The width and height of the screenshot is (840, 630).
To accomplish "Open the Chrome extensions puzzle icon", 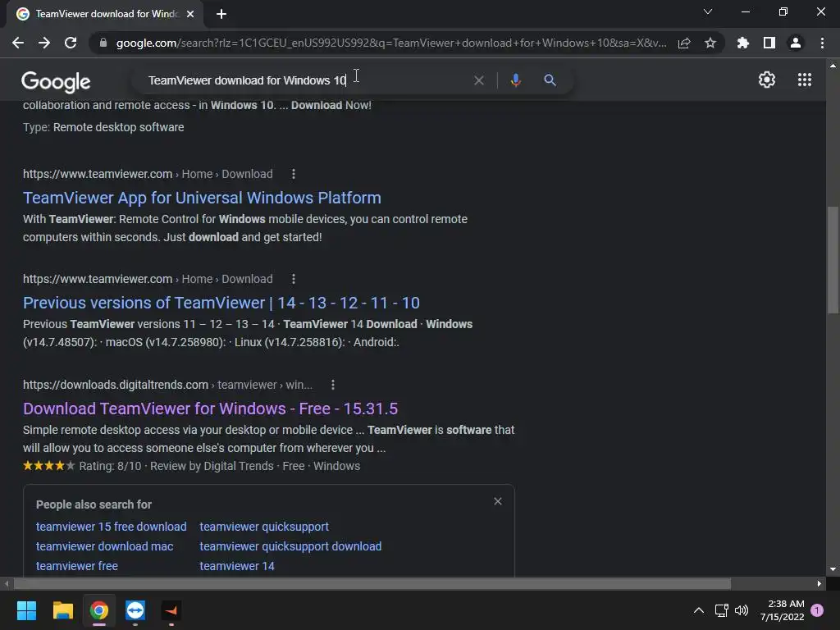I will 742,43.
